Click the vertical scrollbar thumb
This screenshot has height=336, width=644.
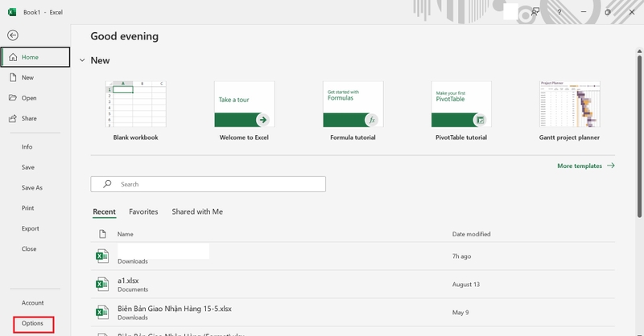point(639,136)
